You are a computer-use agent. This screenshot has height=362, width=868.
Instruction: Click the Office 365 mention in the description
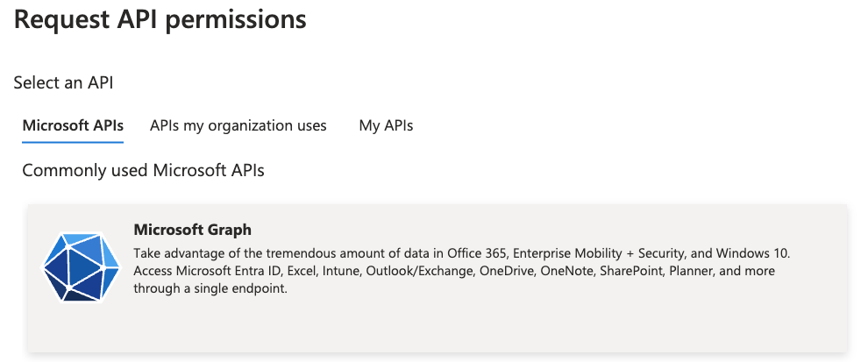(478, 254)
